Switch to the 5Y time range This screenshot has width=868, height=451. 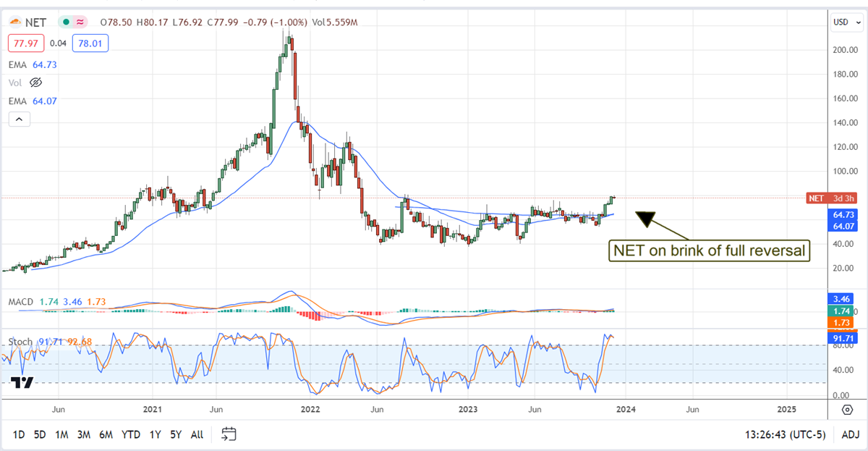click(176, 435)
